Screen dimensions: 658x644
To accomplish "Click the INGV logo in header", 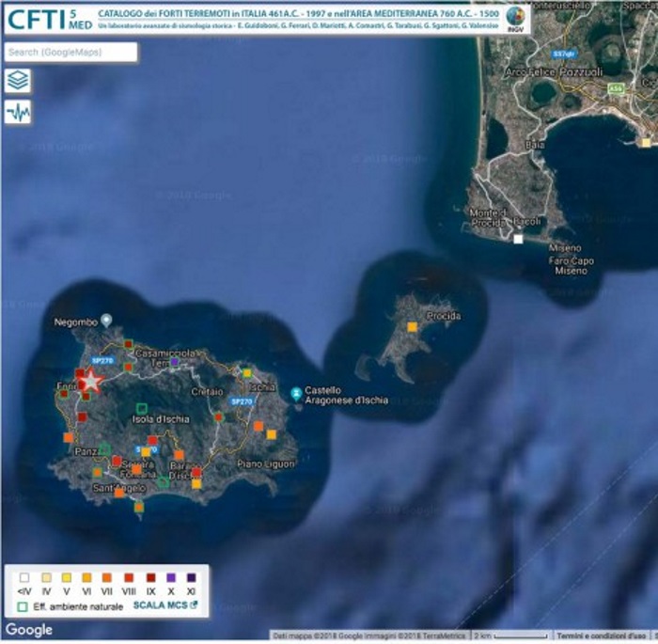I will (x=515, y=17).
